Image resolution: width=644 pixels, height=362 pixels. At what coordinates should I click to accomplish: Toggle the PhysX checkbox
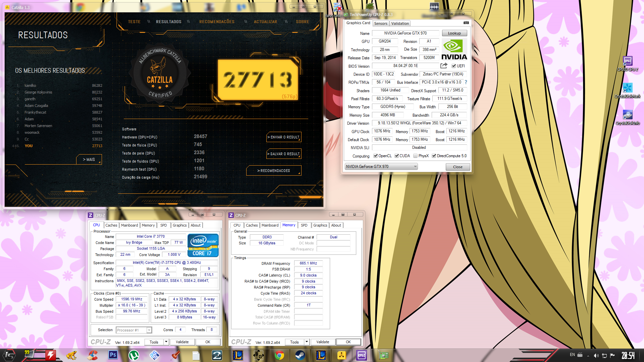point(415,156)
